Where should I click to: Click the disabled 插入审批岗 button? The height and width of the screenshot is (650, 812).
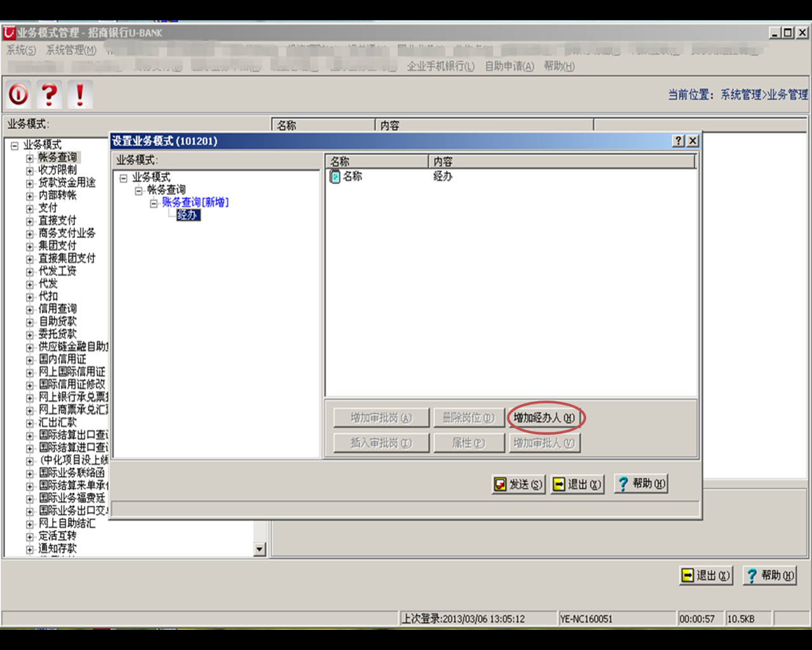click(381, 443)
